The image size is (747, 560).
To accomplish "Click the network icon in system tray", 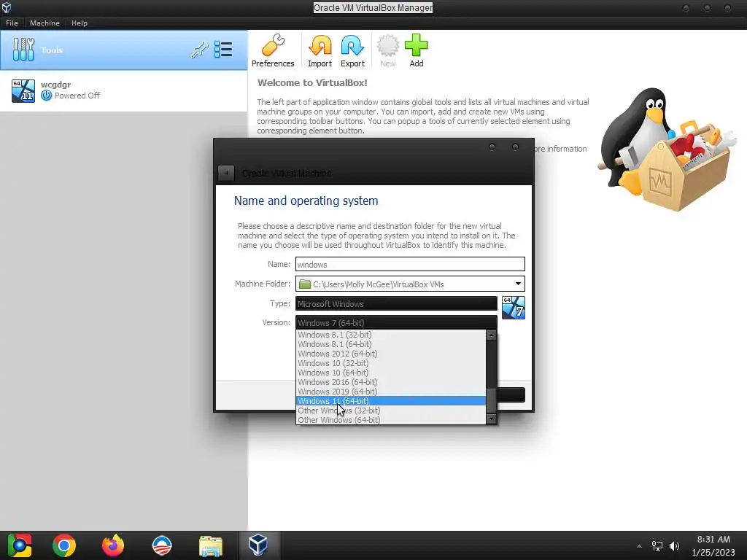I will [x=657, y=545].
